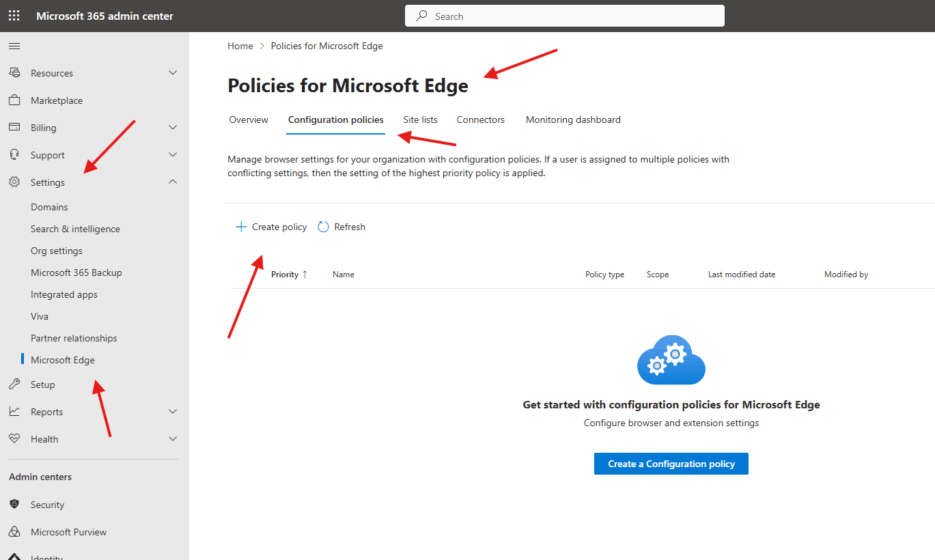Expand the Billing section chevron
Image resolution: width=935 pixels, height=560 pixels.
(173, 127)
